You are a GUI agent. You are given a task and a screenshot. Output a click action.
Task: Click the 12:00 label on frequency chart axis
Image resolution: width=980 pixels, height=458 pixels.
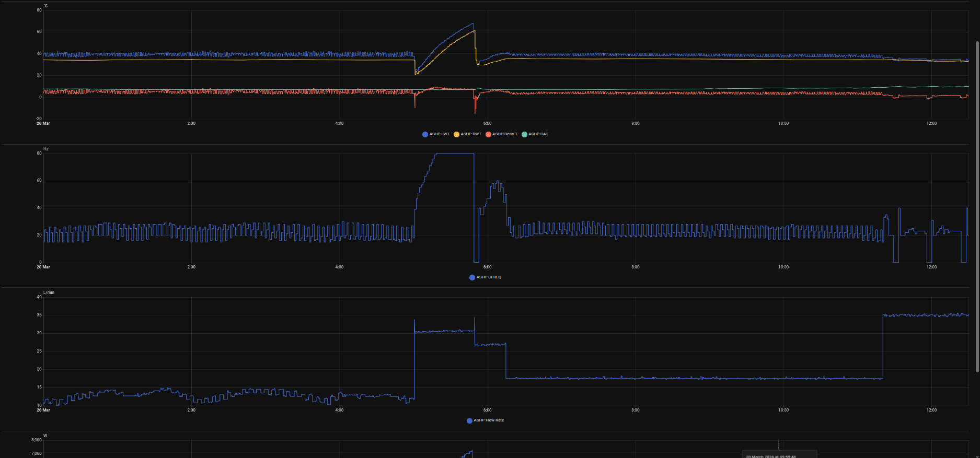[931, 267]
